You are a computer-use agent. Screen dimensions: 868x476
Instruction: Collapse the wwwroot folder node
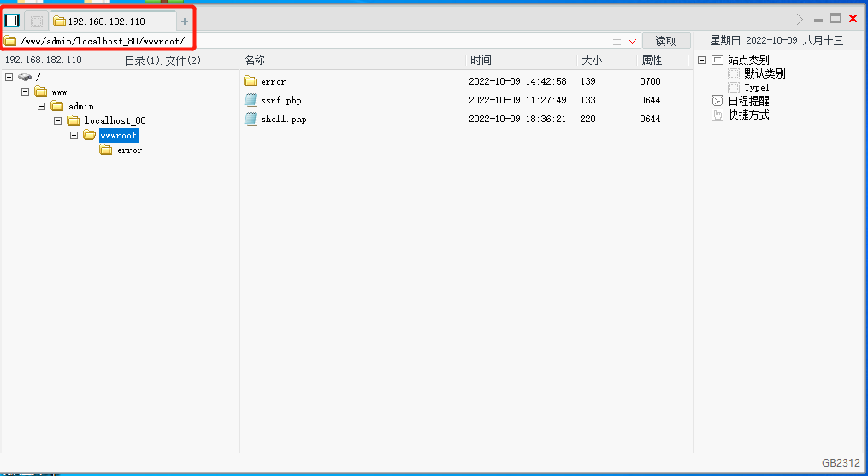pyautogui.click(x=74, y=135)
